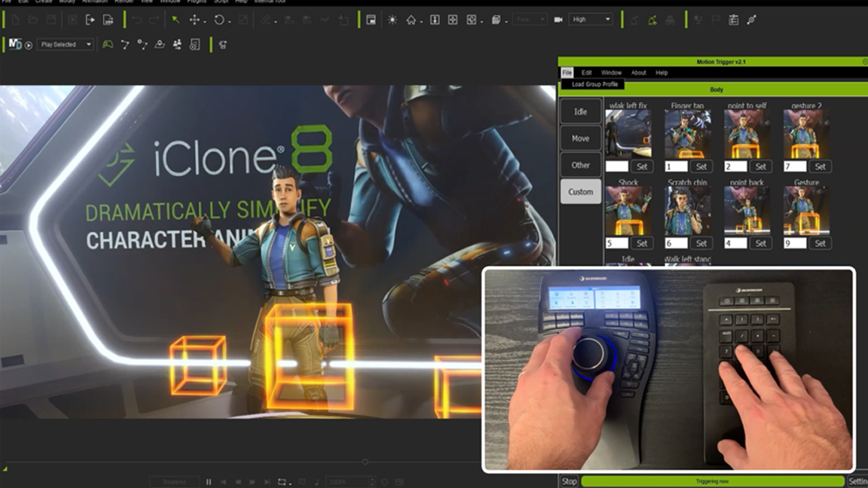Click icon right of second green divider
The width and height of the screenshot is (868, 488).
pyautogui.click(x=223, y=45)
